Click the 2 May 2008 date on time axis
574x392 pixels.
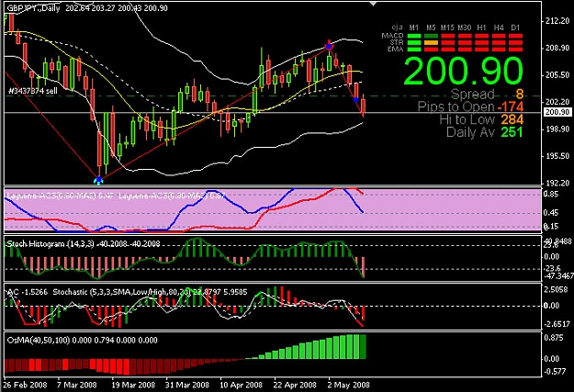click(x=348, y=385)
